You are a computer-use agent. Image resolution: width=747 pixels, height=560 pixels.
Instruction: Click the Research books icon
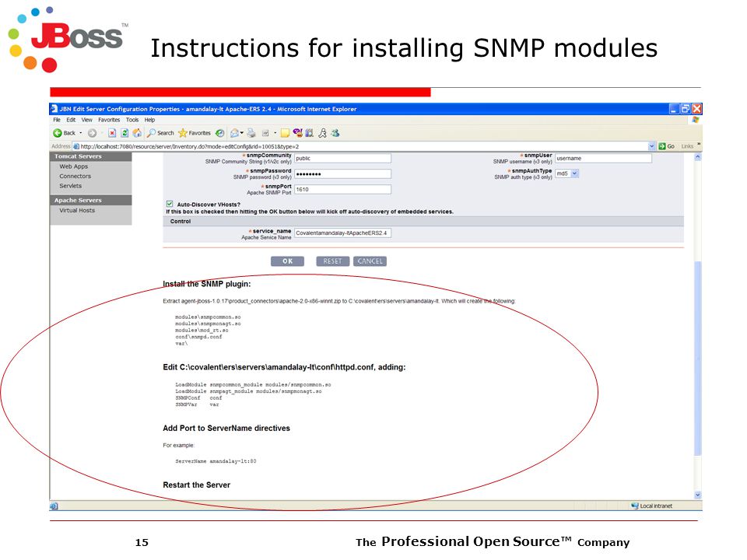[309, 133]
